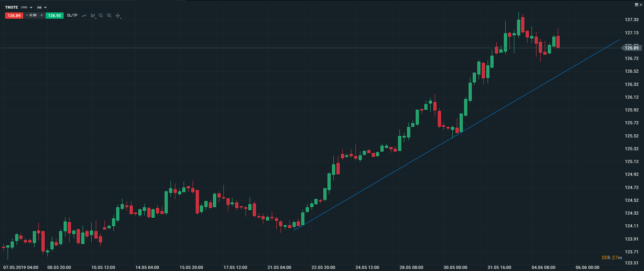Click the 127.33 price axis label
644x271 pixels.
coord(632,20)
